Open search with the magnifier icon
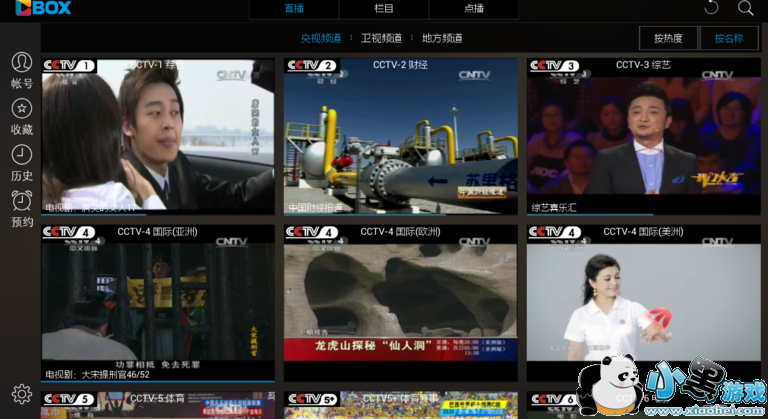The image size is (768, 419). coord(745,8)
